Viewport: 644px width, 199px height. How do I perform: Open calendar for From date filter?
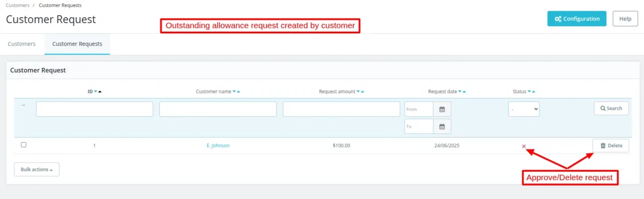pyautogui.click(x=442, y=109)
